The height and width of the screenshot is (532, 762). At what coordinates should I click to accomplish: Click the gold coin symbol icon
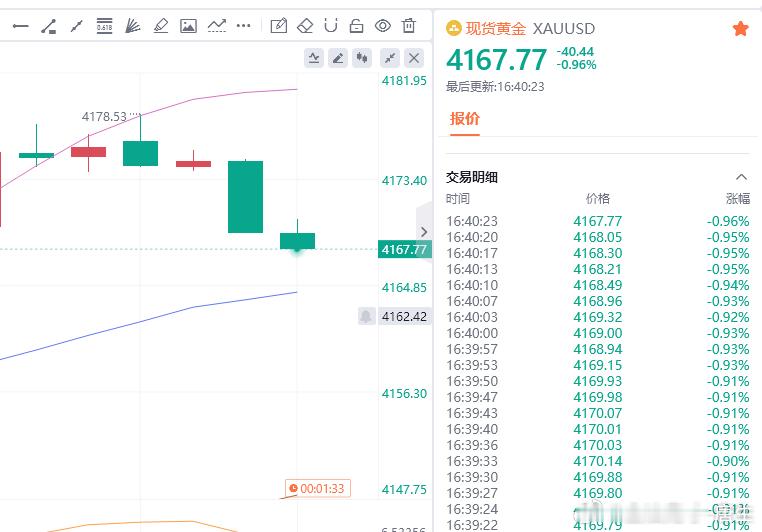click(453, 28)
